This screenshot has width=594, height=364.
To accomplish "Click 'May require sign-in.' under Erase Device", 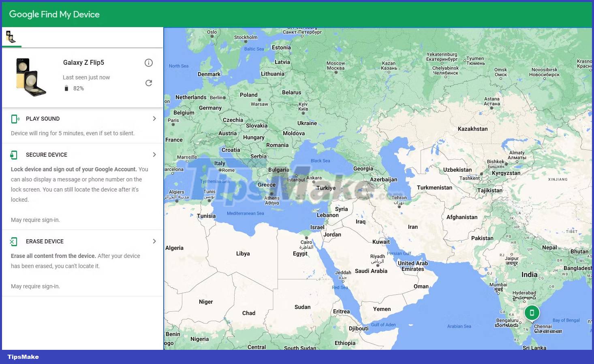I will (x=35, y=286).
